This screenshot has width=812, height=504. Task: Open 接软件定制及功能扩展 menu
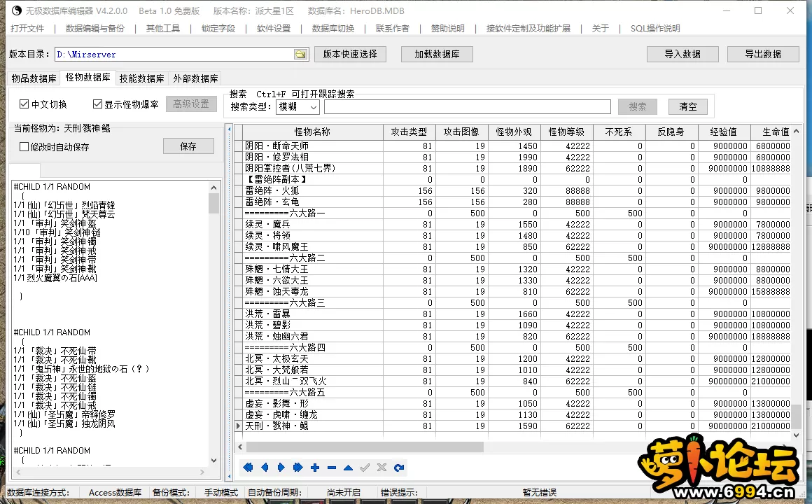[528, 29]
